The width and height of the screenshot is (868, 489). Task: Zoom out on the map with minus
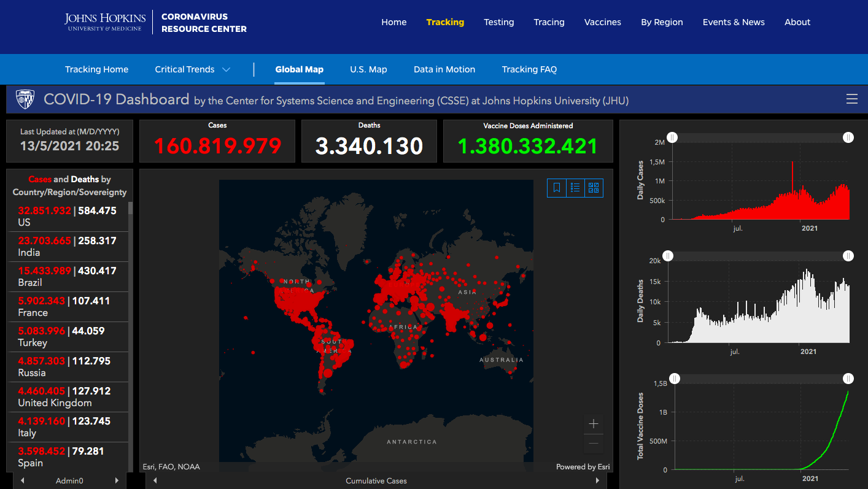pos(594,444)
